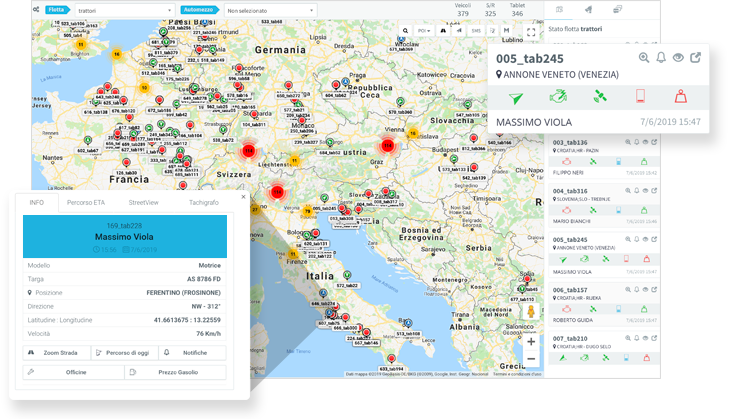This screenshot has width=729, height=419.
Task: Click the bell notification icon on 005_tab245
Action: [x=661, y=57]
